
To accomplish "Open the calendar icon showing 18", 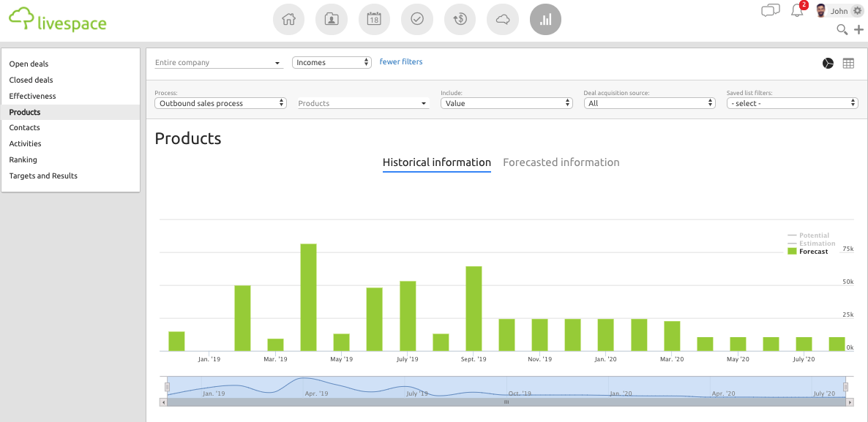I will point(374,19).
